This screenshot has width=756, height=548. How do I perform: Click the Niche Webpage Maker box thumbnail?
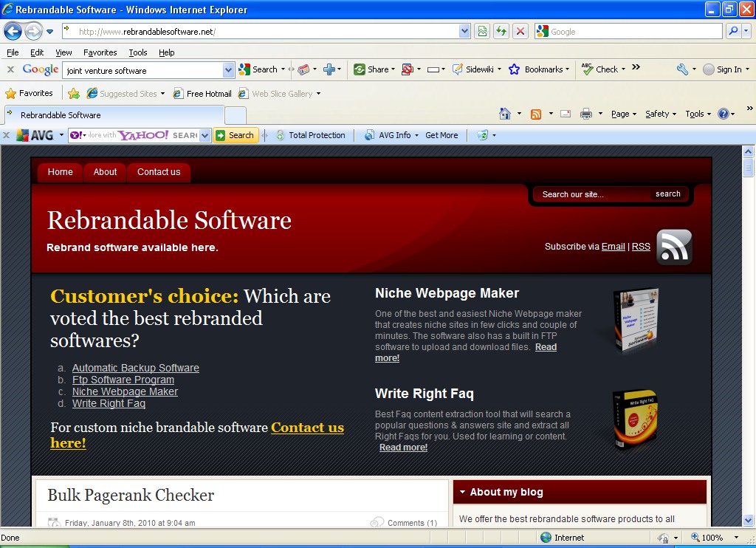pos(636,321)
